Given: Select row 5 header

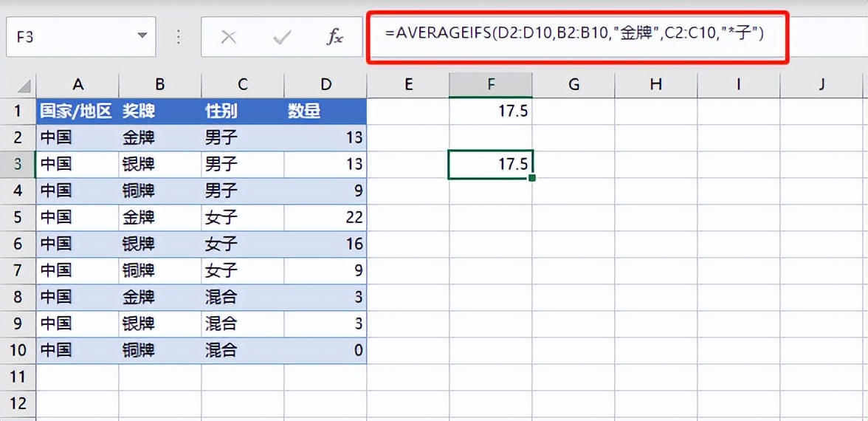Looking at the screenshot, I should tap(18, 218).
